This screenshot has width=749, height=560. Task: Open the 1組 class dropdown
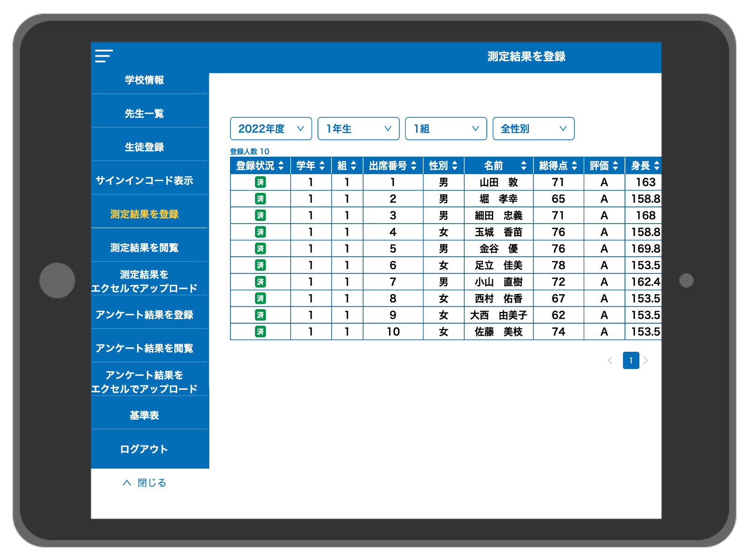click(446, 129)
